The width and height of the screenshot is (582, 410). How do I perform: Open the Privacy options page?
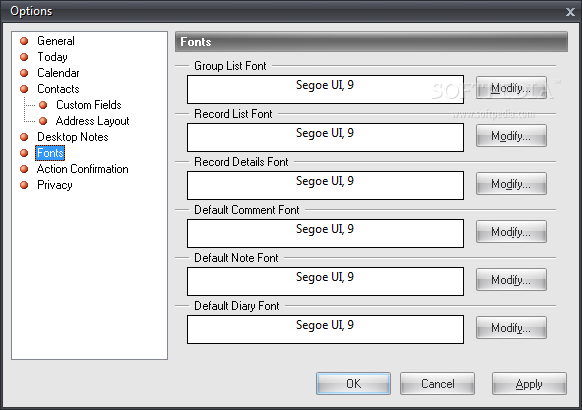click(x=55, y=185)
